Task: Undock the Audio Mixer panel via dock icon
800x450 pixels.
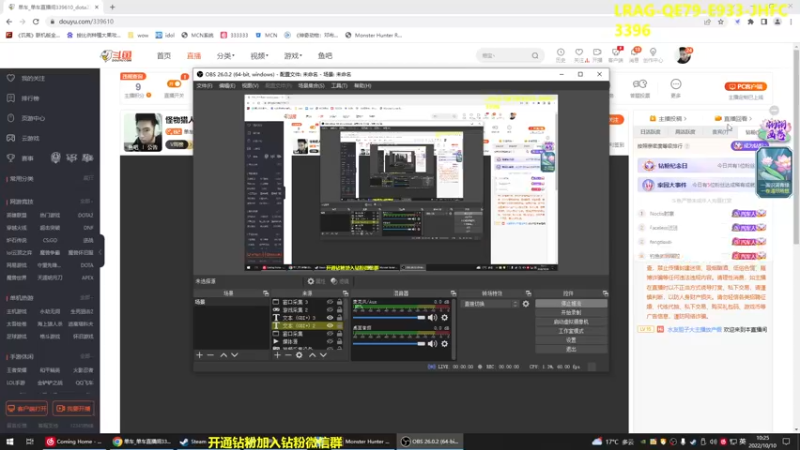Action: (453, 293)
